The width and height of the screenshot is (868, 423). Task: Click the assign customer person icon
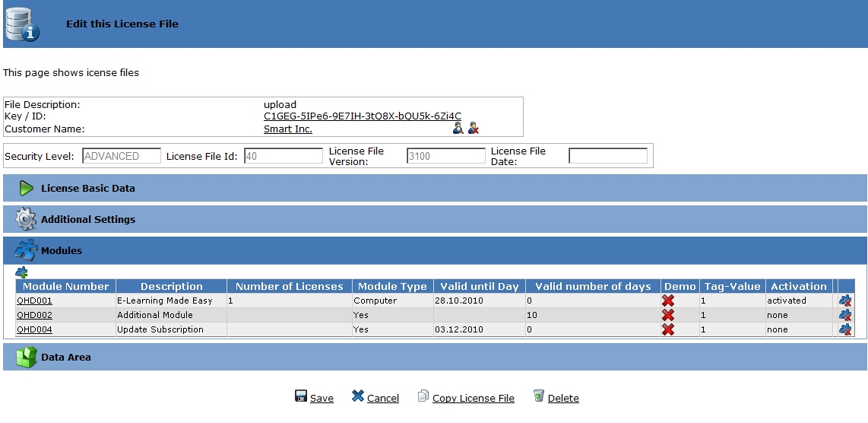click(458, 129)
